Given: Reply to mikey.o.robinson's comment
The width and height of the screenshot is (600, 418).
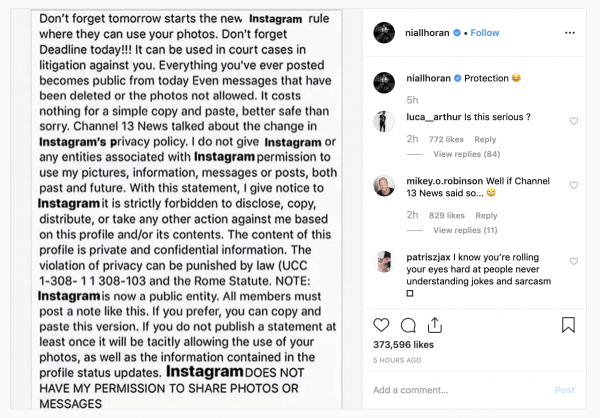Looking at the screenshot, I should (x=486, y=216).
